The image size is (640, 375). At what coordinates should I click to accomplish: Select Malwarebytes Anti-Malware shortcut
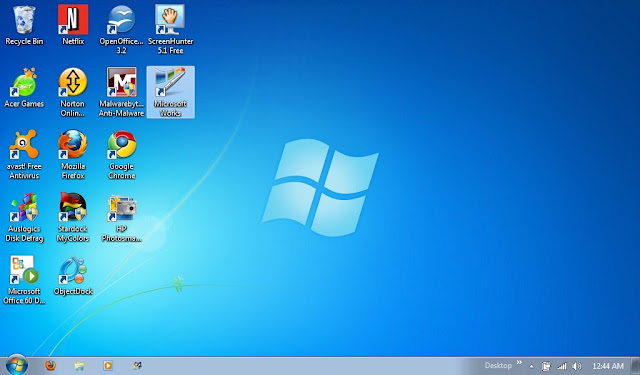pyautogui.click(x=121, y=92)
